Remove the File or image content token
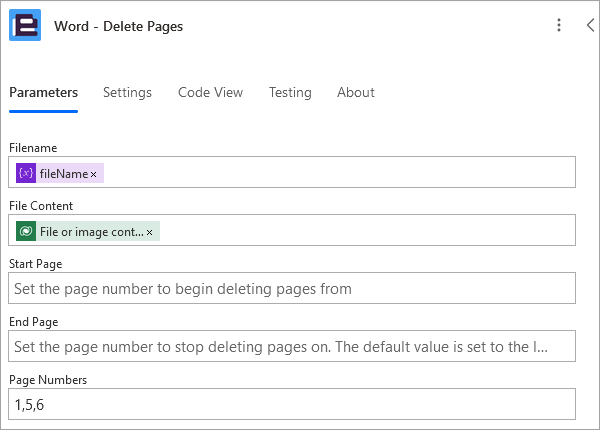 coord(150,232)
